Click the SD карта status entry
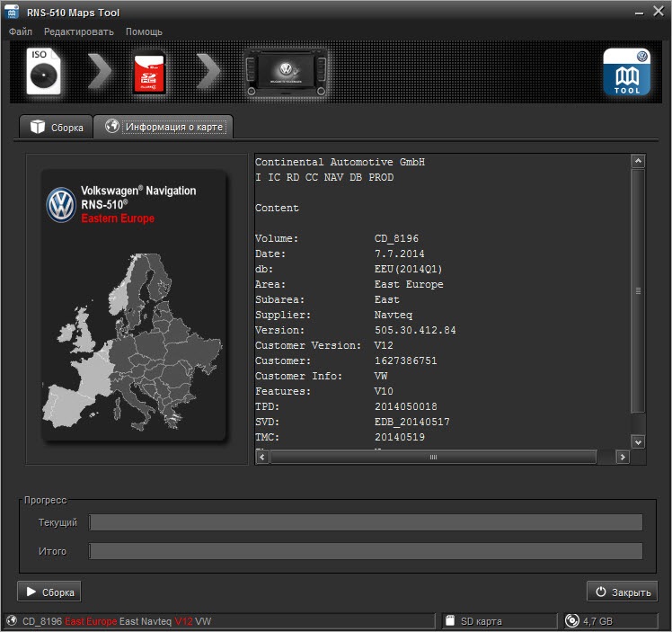The height and width of the screenshot is (632, 672). 481,621
